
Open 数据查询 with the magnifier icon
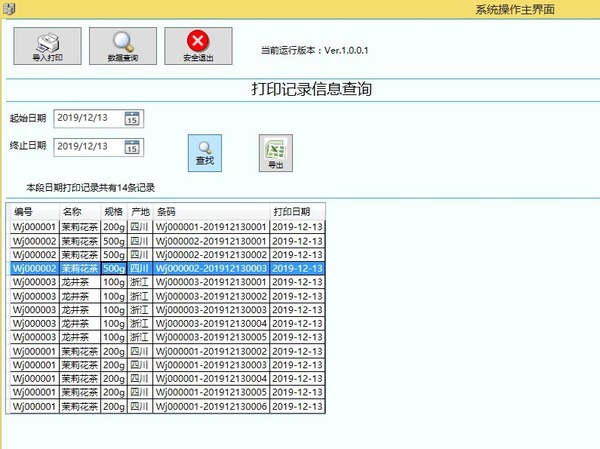click(x=123, y=46)
